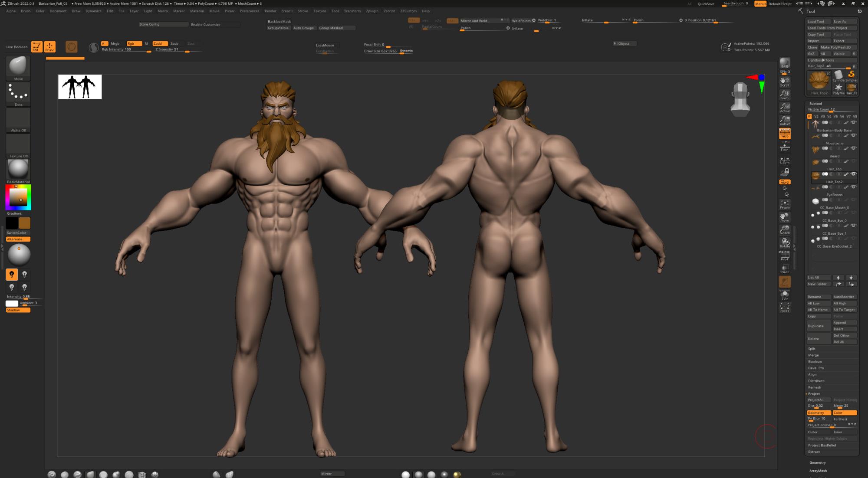Click the Edit mode button
This screenshot has width=868, height=478.
click(37, 47)
